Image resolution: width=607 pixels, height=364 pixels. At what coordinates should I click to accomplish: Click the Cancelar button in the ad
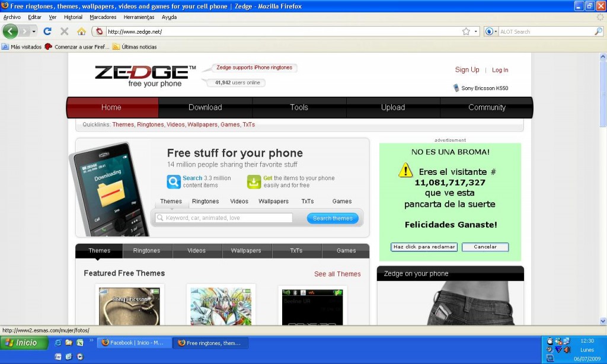485,247
